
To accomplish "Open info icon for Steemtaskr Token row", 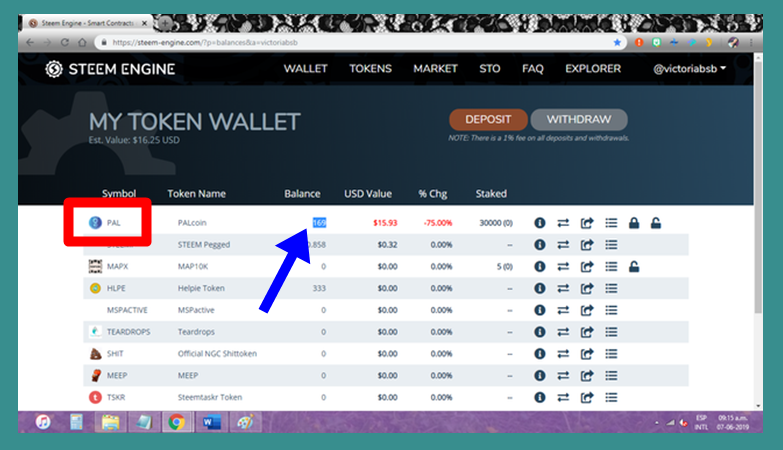I will pyautogui.click(x=539, y=397).
